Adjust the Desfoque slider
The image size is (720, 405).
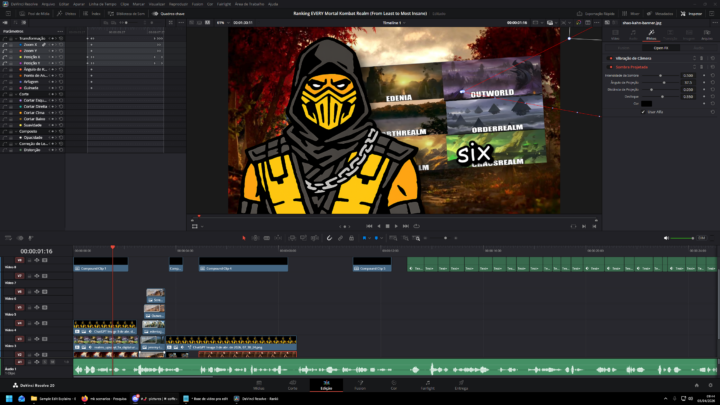coord(662,97)
